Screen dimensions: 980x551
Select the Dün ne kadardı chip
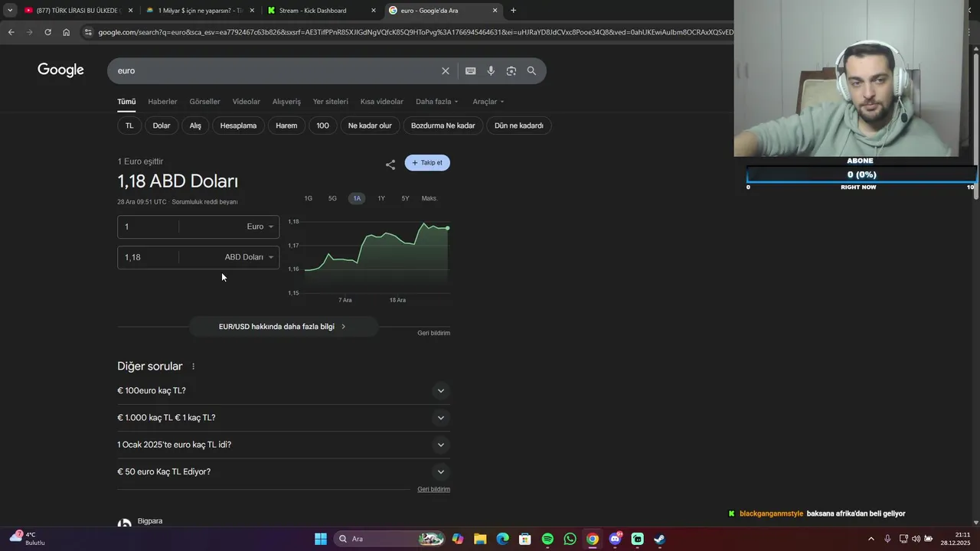[519, 126]
